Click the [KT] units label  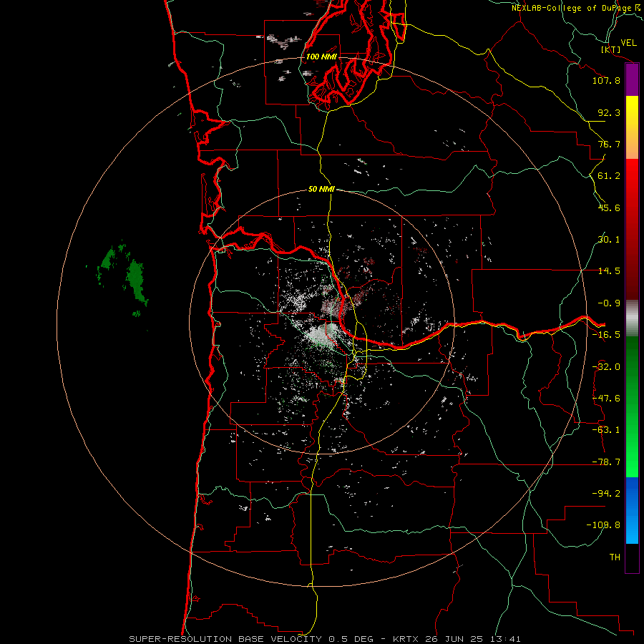click(611, 49)
